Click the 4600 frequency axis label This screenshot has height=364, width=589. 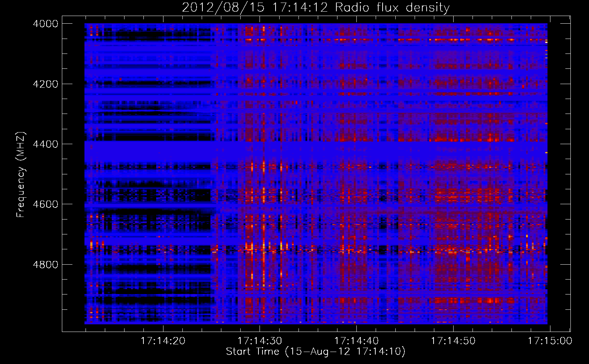pos(46,204)
